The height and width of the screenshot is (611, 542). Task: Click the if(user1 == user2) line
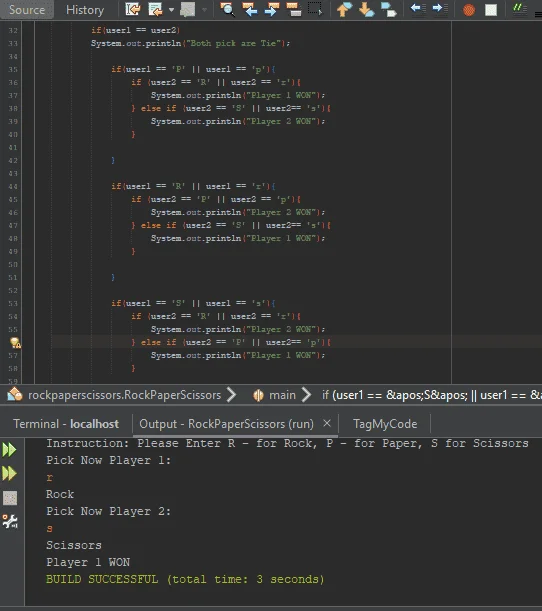[x=136, y=30]
